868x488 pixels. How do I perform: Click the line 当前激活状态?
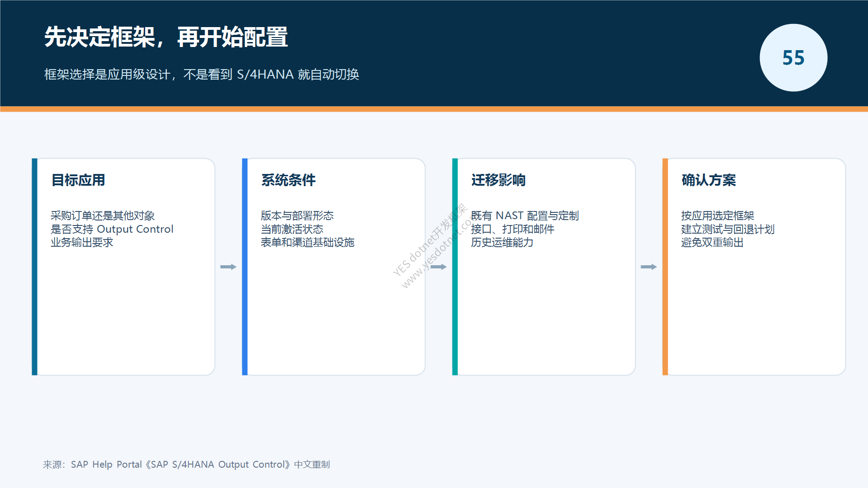point(292,229)
